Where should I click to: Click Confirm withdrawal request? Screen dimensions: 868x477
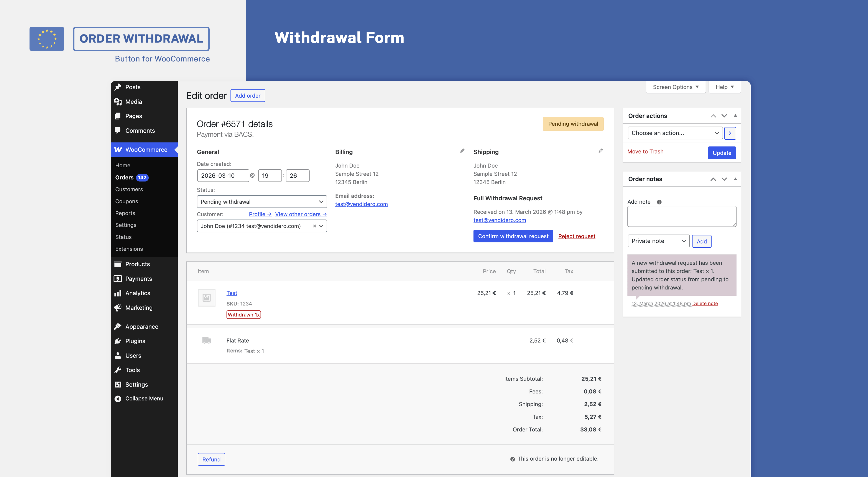click(513, 236)
